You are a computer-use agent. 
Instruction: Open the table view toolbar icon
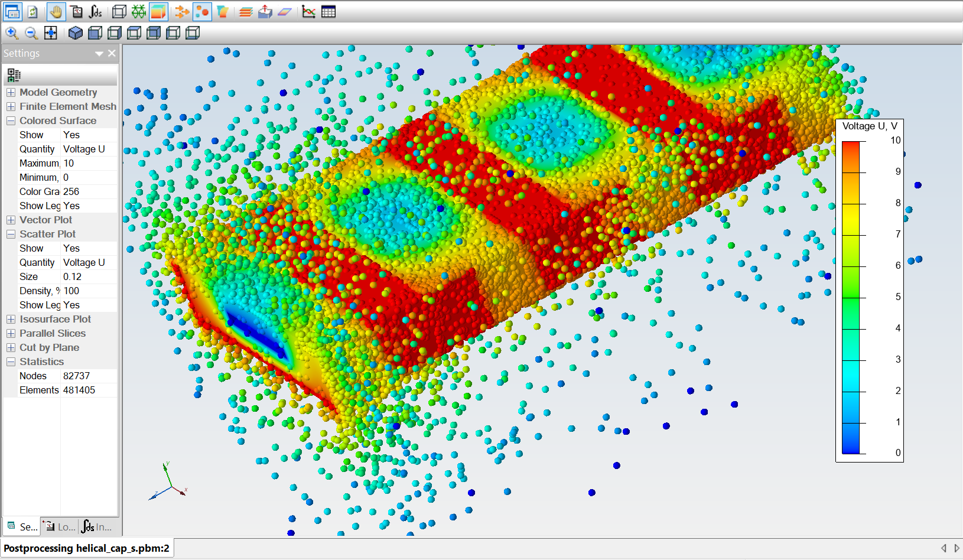[328, 12]
